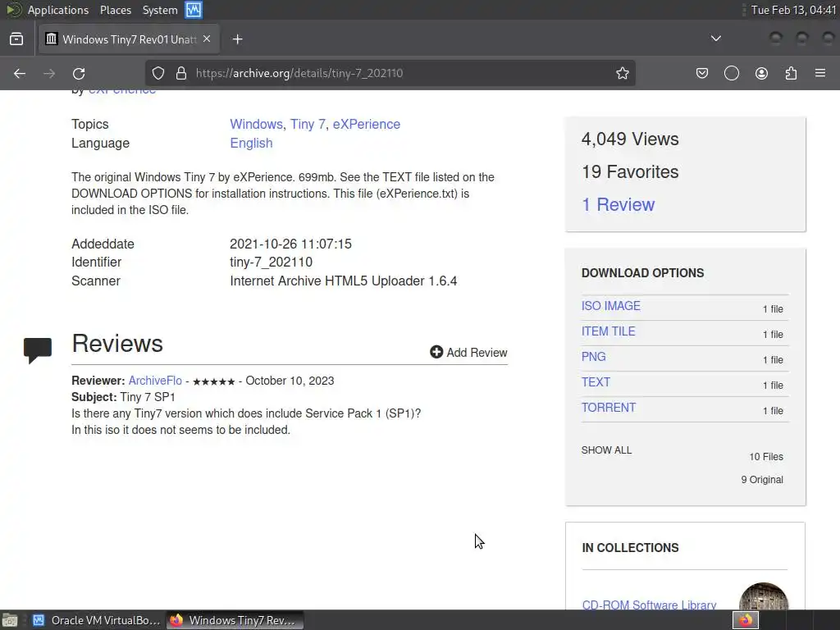Image resolution: width=840 pixels, height=630 pixels.
Task: Expand the ISO IMAGE download option
Action: click(x=610, y=306)
